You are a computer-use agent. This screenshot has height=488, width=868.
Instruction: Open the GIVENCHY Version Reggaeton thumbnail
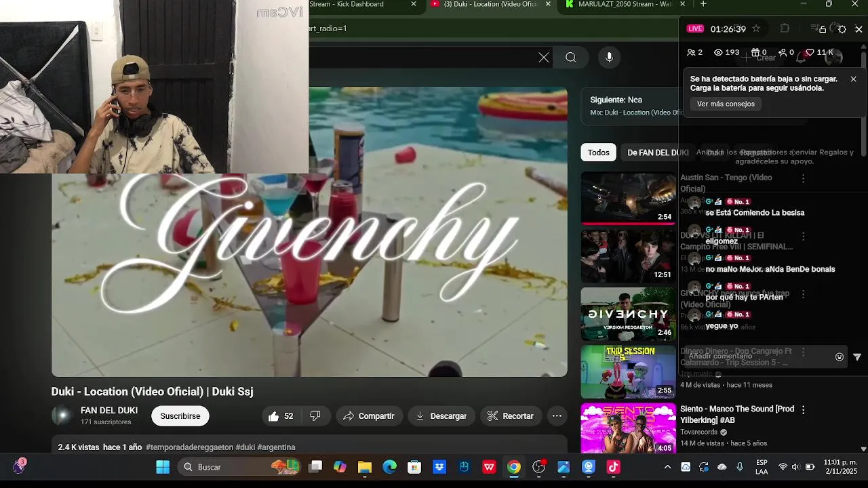pos(628,314)
